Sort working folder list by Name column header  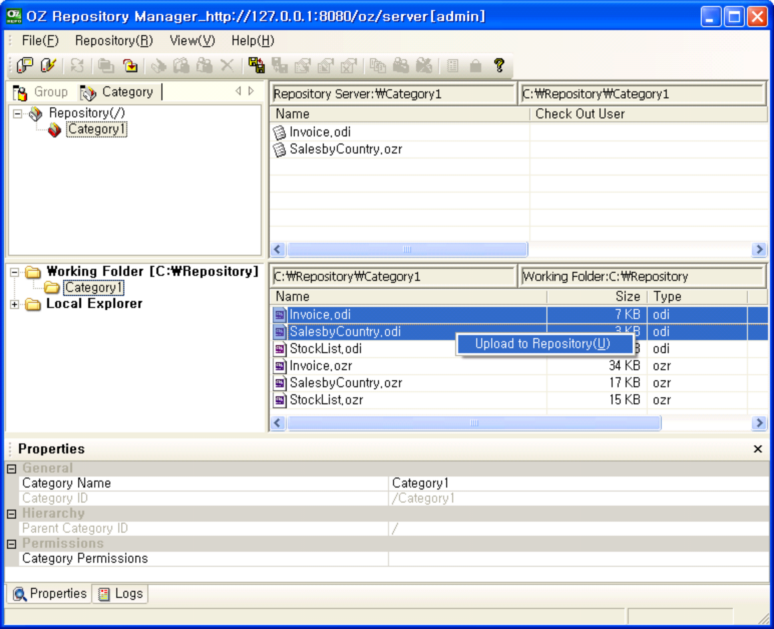pos(408,297)
